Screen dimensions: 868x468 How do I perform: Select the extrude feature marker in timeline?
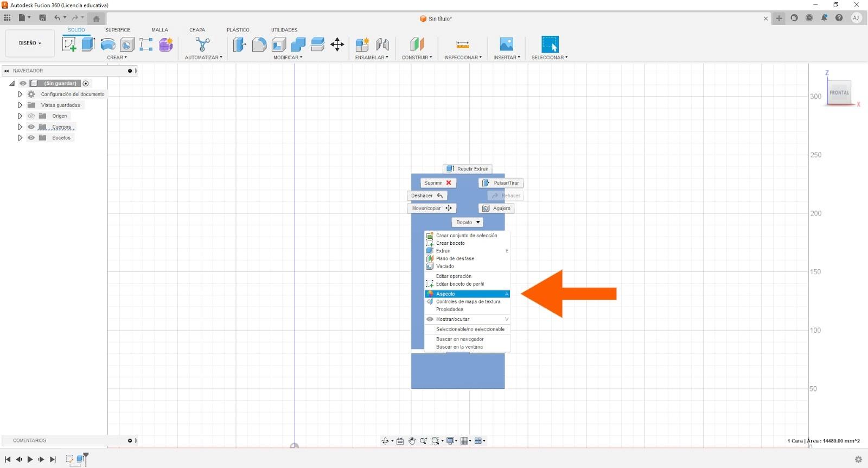pos(80,459)
